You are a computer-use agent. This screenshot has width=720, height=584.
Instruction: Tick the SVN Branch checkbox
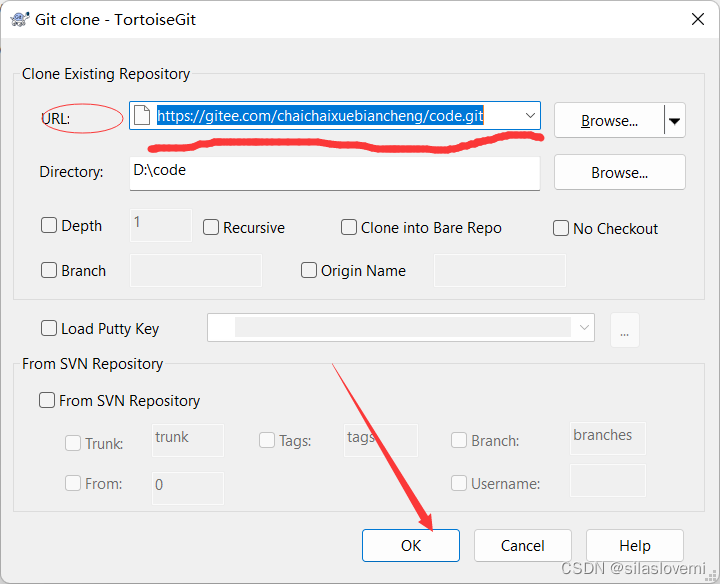[x=459, y=440]
